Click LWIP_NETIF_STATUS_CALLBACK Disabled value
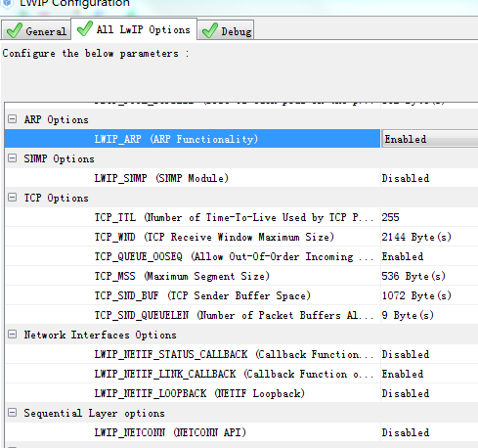 point(406,354)
